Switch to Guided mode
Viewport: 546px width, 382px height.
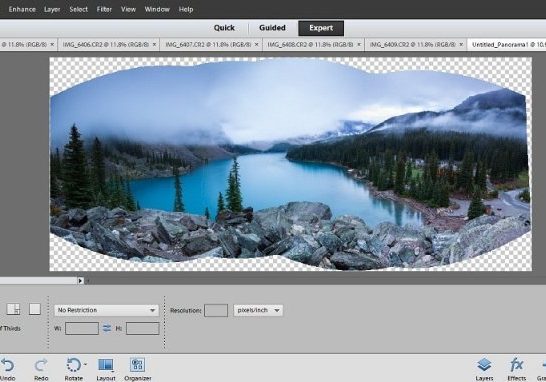tap(272, 28)
